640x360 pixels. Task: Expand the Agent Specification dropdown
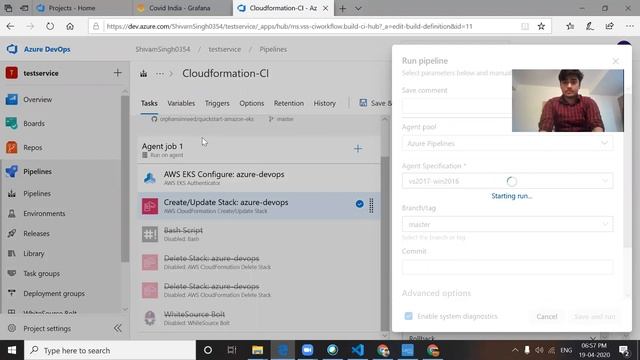coord(604,181)
